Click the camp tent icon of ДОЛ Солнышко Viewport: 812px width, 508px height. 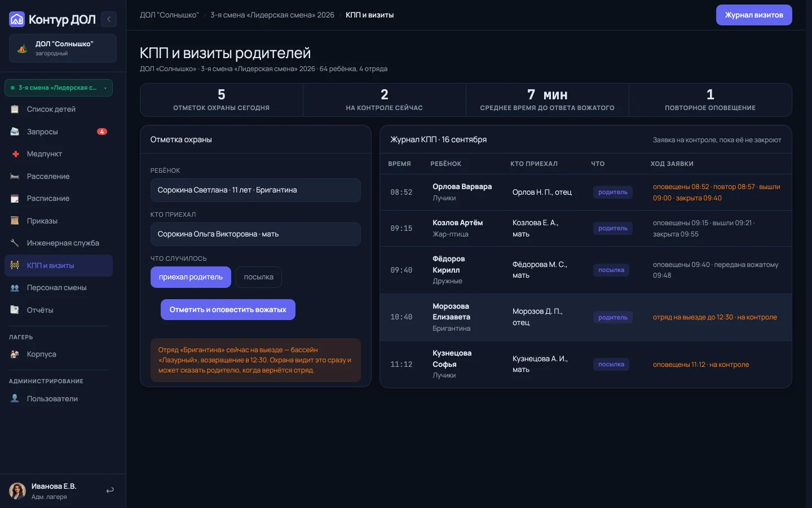pyautogui.click(x=23, y=49)
